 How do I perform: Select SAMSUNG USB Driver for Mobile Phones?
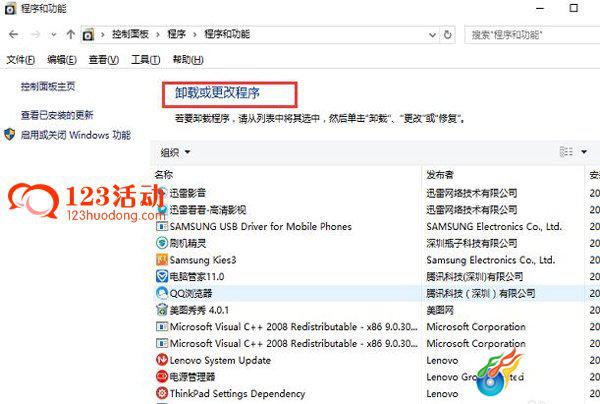coord(261,226)
